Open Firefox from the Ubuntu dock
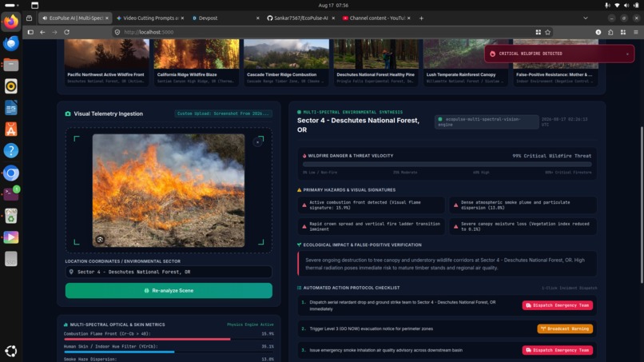 point(11,22)
